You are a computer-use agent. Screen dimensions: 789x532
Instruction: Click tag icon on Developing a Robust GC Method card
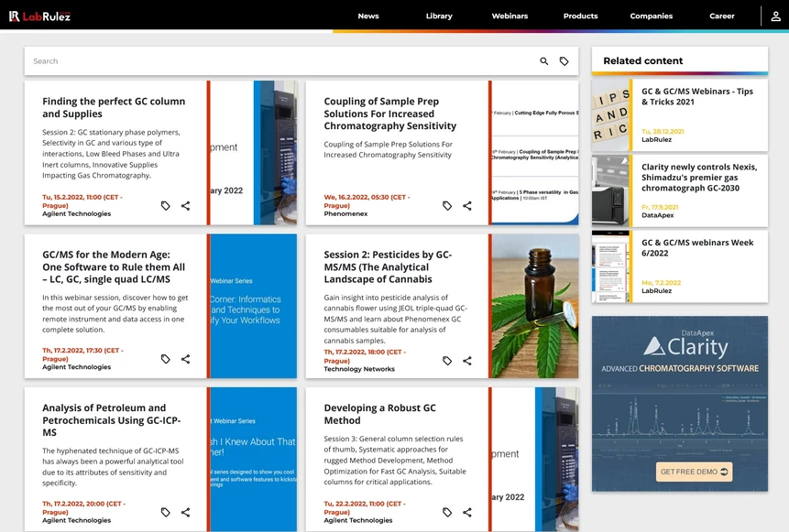[447, 513]
